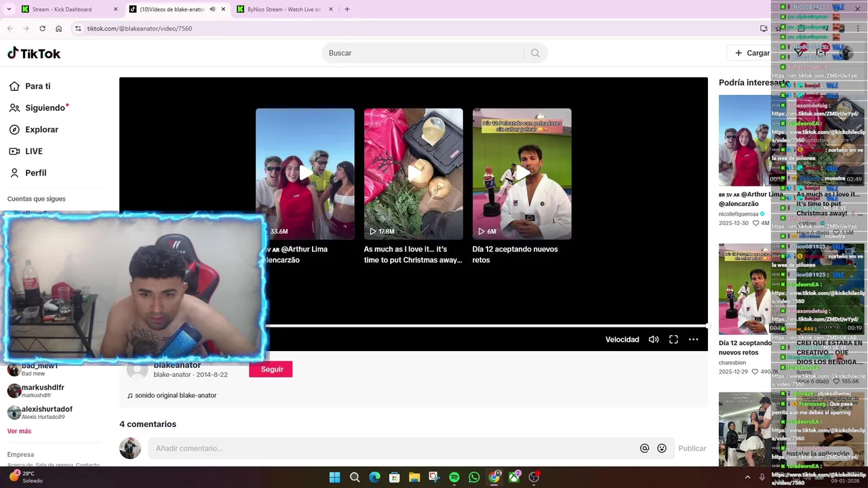Open Velocidad playback speed menu

[622, 340]
